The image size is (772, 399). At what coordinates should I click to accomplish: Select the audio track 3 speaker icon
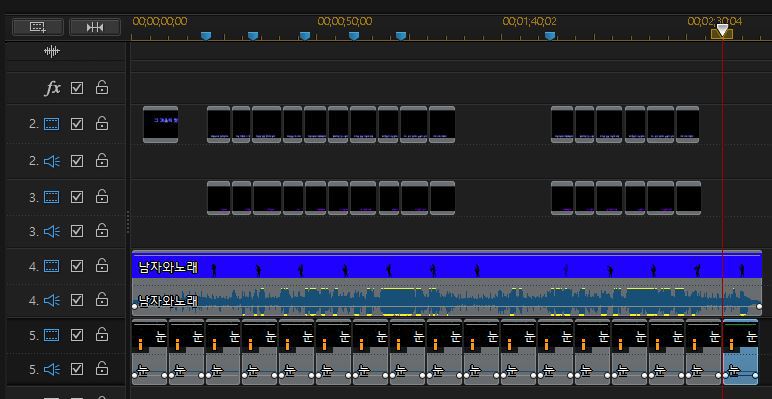(52, 231)
